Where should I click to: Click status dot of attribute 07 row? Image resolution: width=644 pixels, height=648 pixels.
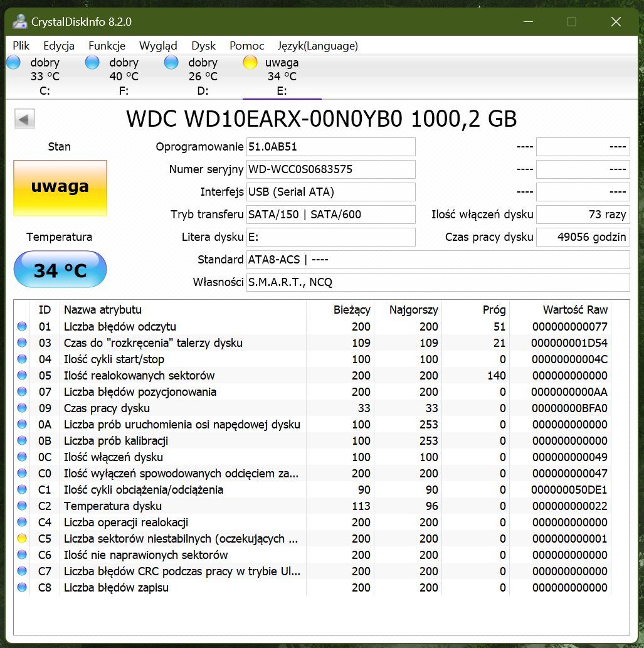tap(22, 391)
